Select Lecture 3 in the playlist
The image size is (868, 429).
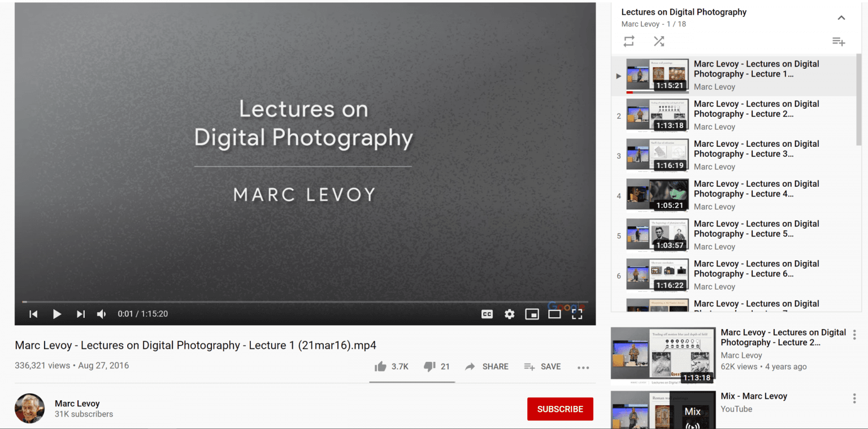point(734,156)
